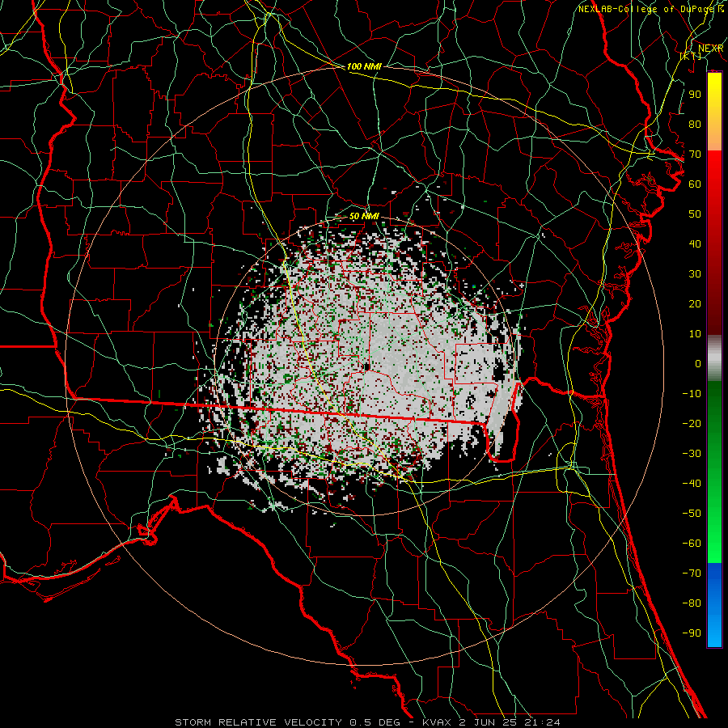Click the -80 scale label
This screenshot has width=728, height=728.
coord(692,603)
